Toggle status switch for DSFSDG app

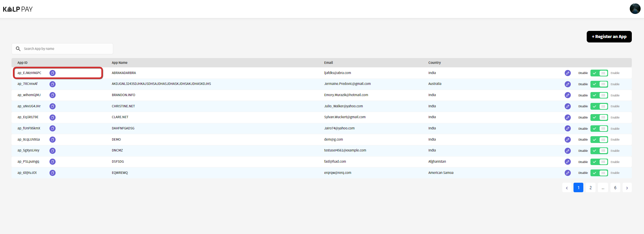(599, 162)
